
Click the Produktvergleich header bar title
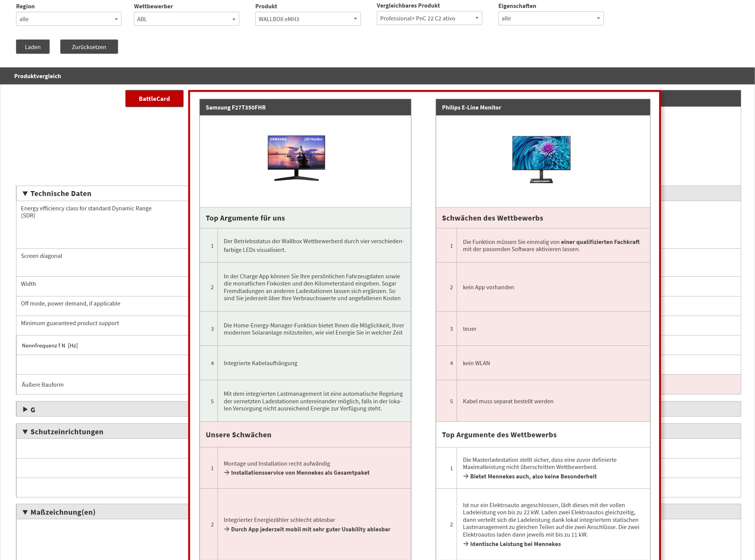click(38, 76)
